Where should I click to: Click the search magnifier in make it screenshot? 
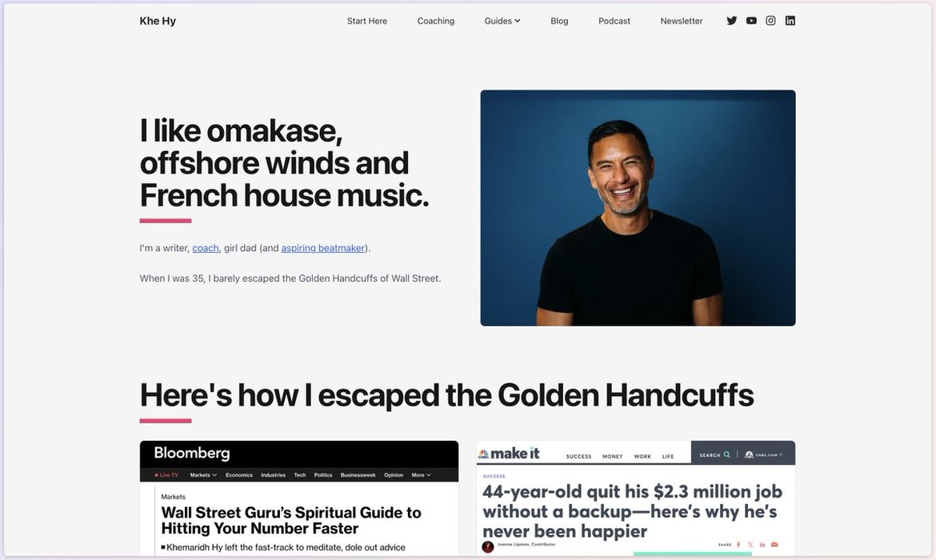(726, 455)
